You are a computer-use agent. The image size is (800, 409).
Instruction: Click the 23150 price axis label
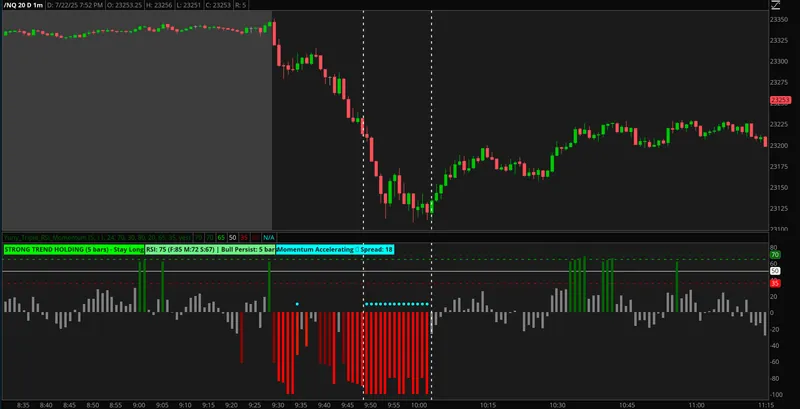780,187
